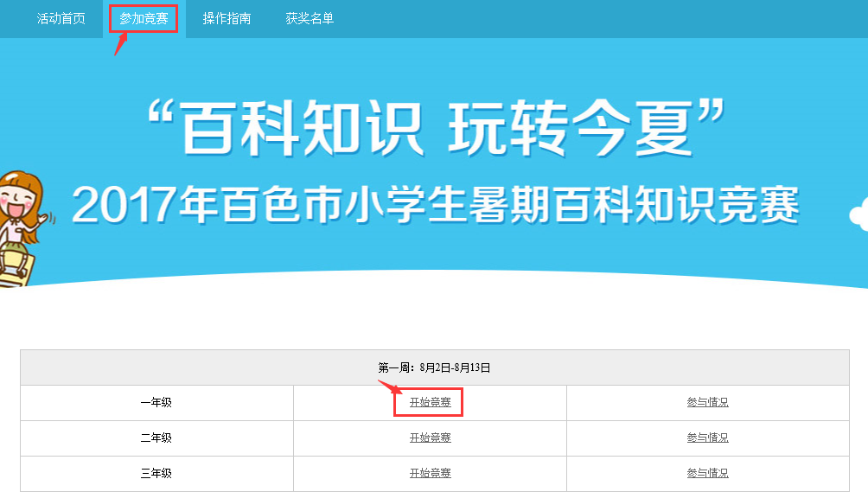
Task: Select 开始竞赛 in the 三年级 row
Action: coord(430,473)
